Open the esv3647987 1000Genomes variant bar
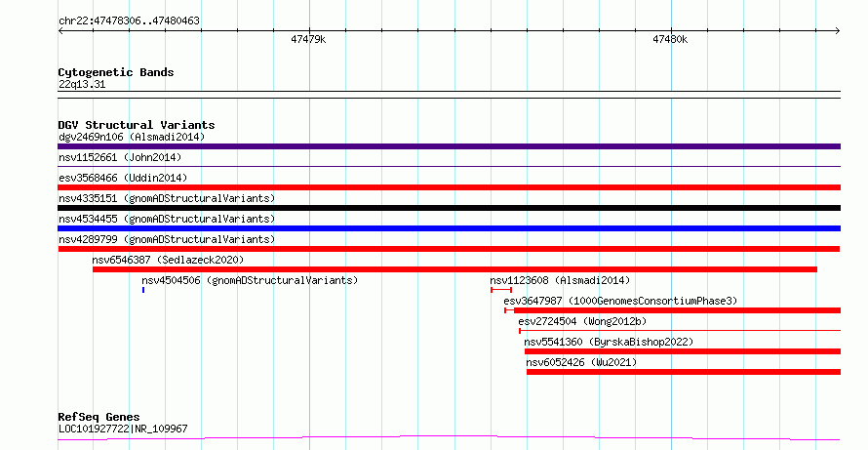868x450 pixels. pyautogui.click(x=672, y=310)
